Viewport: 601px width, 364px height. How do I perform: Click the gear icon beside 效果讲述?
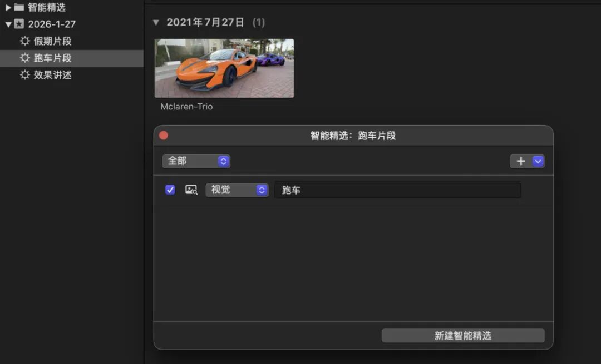pyautogui.click(x=25, y=74)
